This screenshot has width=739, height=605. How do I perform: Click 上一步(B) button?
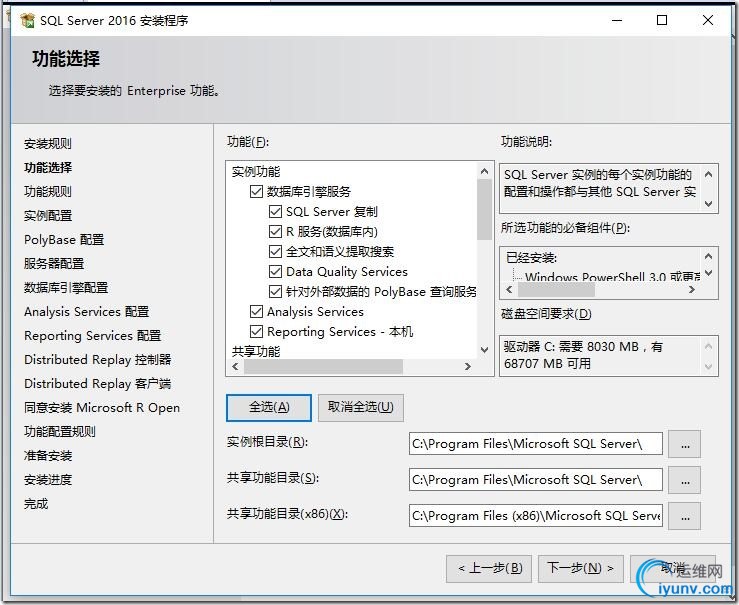(489, 568)
